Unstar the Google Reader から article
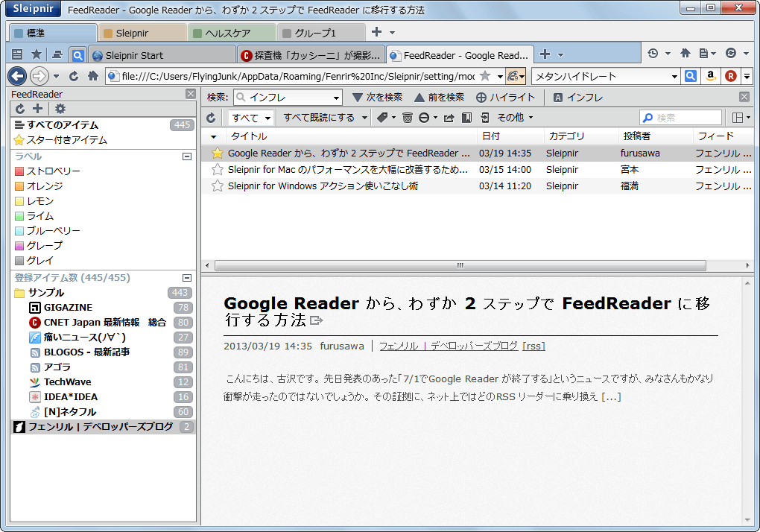 point(217,153)
